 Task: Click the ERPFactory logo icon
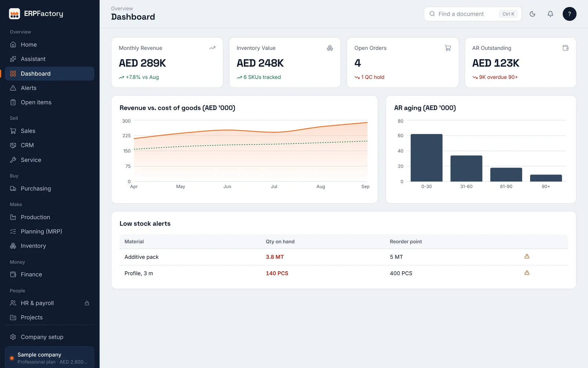[14, 14]
